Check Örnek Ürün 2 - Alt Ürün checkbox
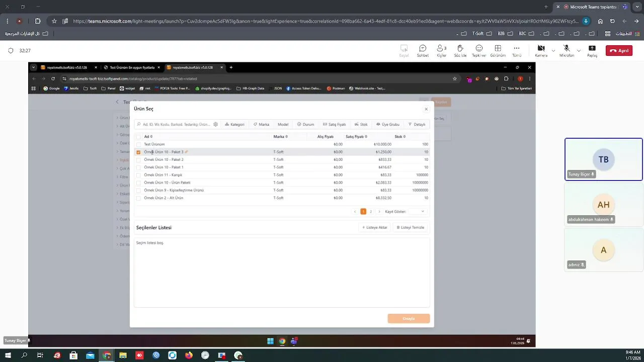 138,198
